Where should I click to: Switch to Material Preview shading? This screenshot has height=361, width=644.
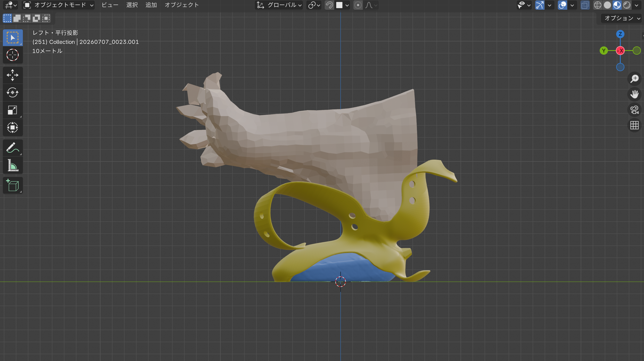[x=617, y=5]
